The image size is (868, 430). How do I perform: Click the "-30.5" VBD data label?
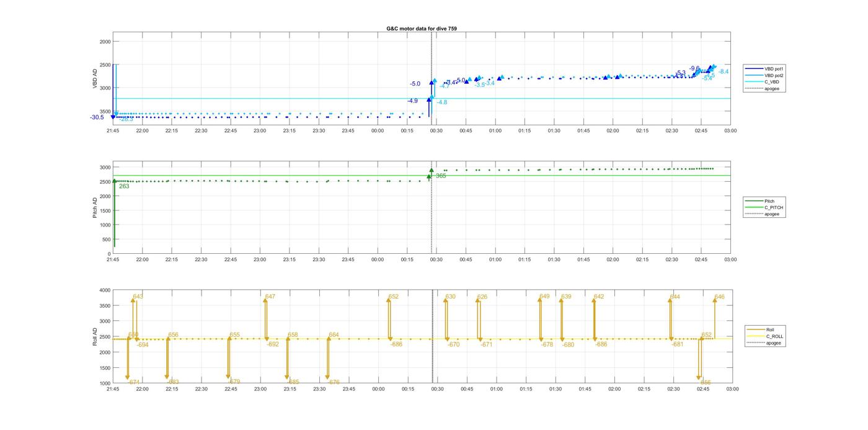[97, 117]
